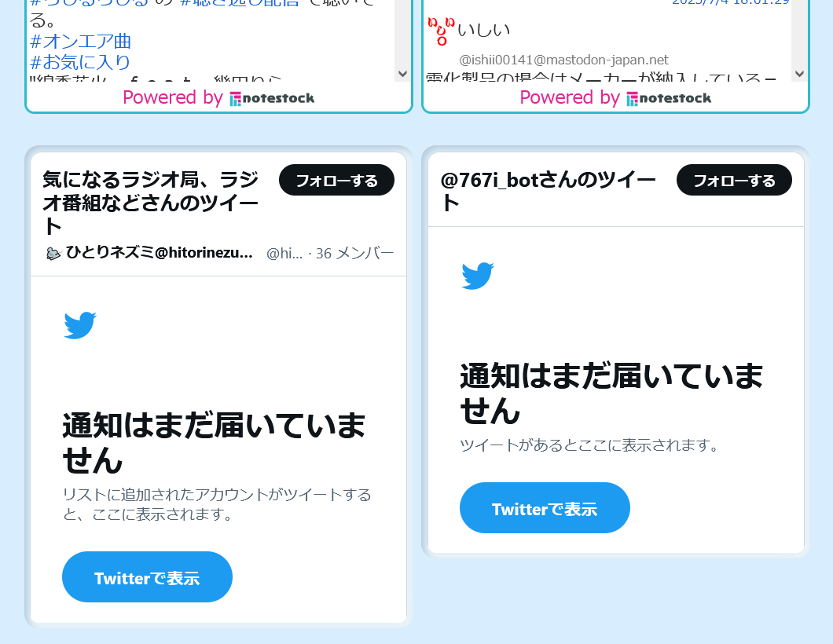Open the #オンエア曲 hashtag link

[81, 41]
